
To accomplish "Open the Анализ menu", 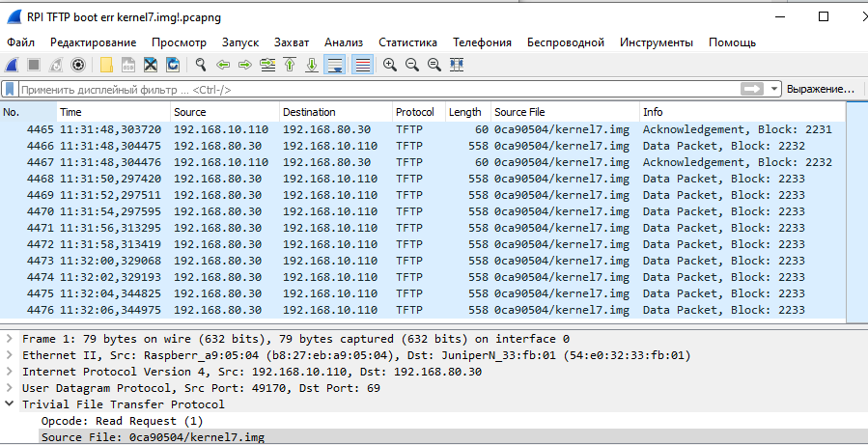I will (x=344, y=42).
